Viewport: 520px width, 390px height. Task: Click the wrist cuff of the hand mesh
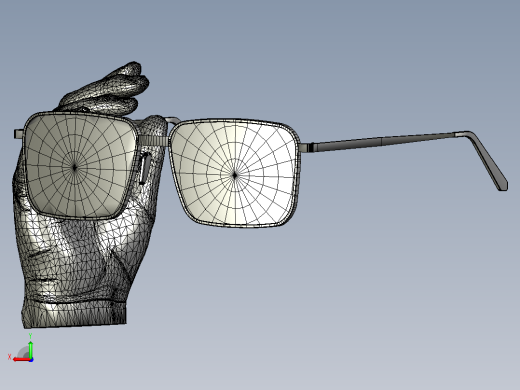74,314
